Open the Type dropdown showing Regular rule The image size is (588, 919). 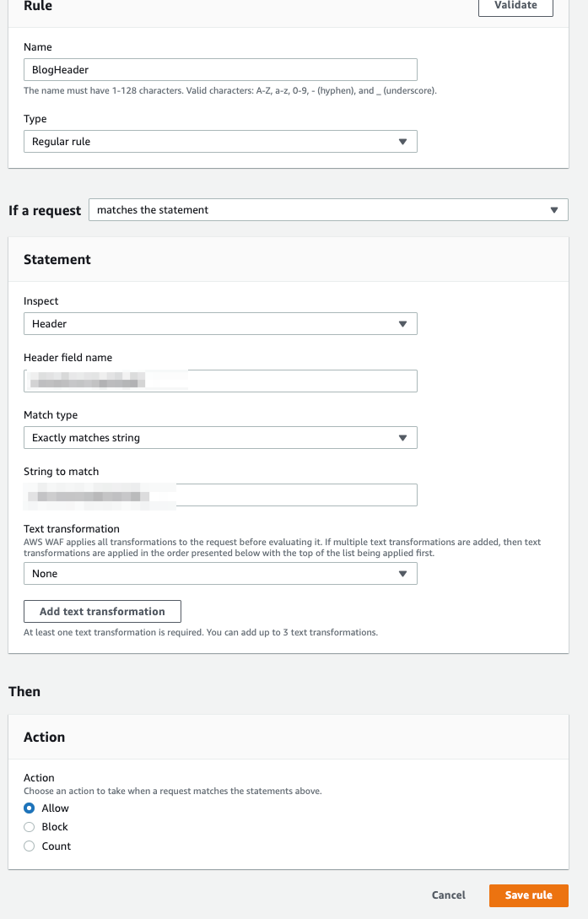(220, 141)
